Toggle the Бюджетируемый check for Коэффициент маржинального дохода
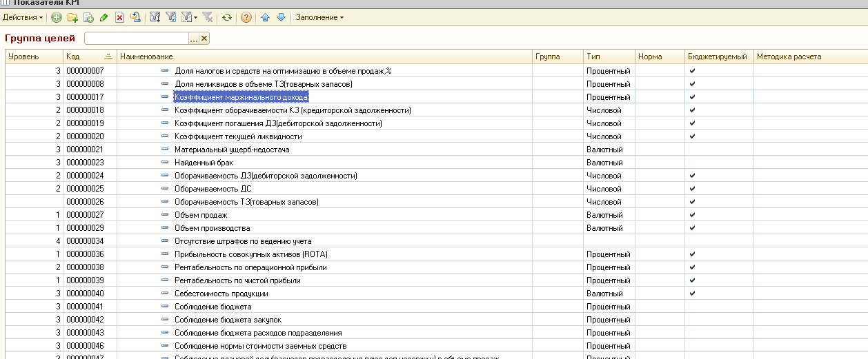This screenshot has width=868, height=359. tap(692, 97)
